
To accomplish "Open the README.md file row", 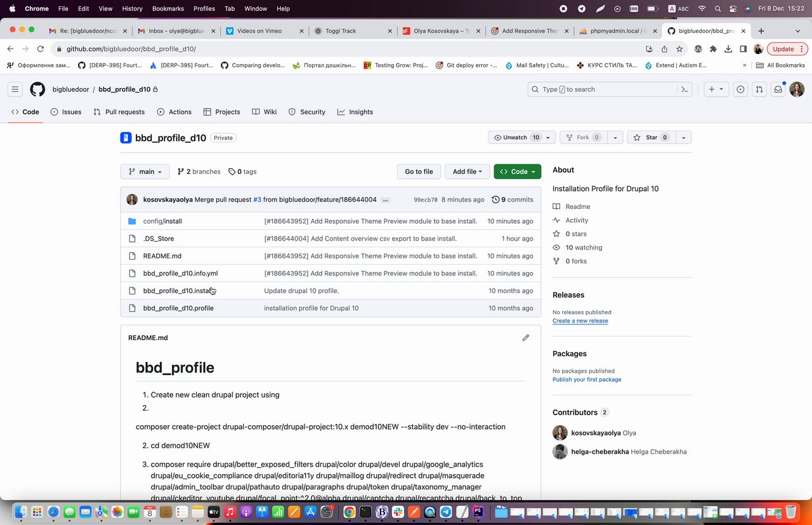I will (331, 256).
